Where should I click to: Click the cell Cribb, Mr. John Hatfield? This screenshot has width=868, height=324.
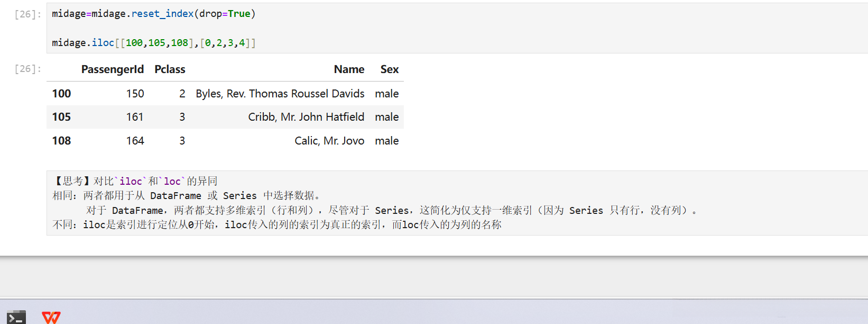306,117
